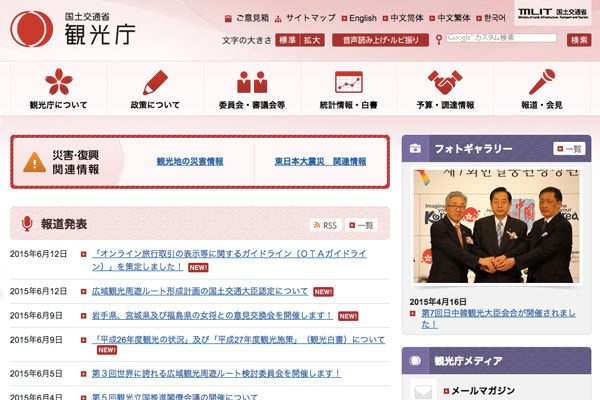Open 政策について menu label
Image resolution: width=600 pixels, height=400 pixels.
pos(155,105)
